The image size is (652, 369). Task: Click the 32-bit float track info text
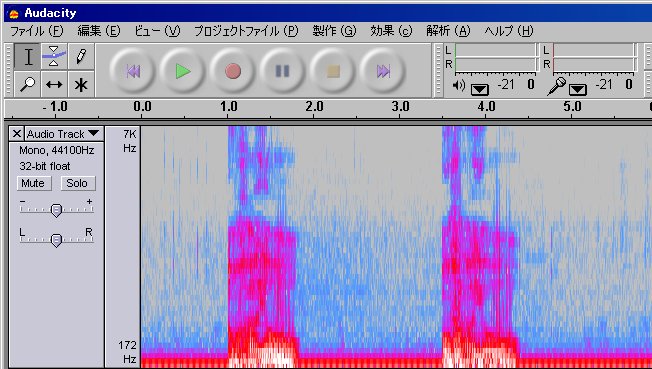click(44, 166)
